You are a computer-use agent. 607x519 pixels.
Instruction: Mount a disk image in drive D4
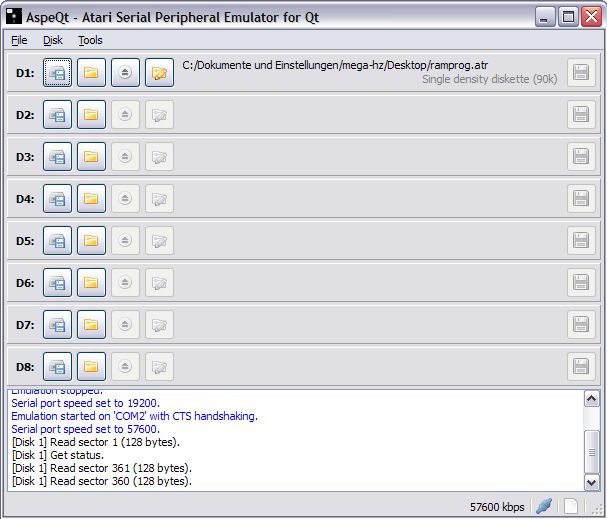pyautogui.click(x=57, y=199)
